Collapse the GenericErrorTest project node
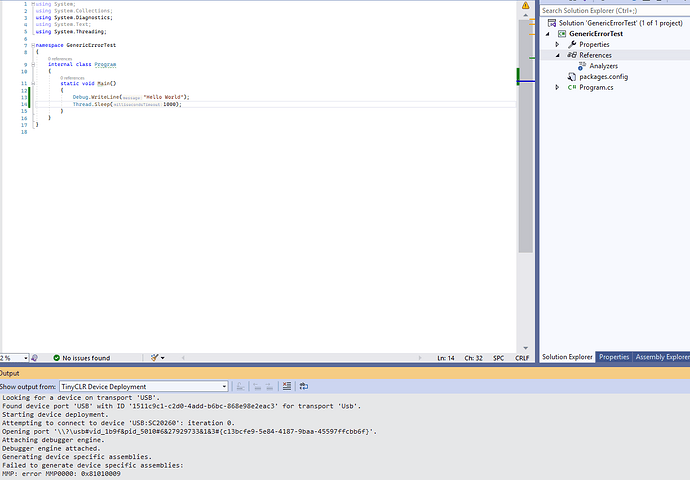This screenshot has height=480, width=690. pos(548,34)
